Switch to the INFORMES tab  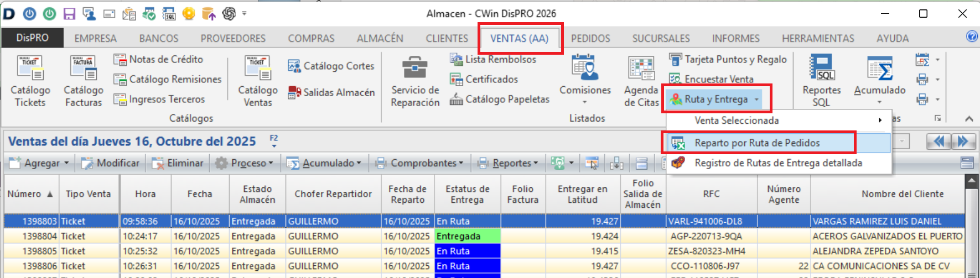[x=735, y=38]
